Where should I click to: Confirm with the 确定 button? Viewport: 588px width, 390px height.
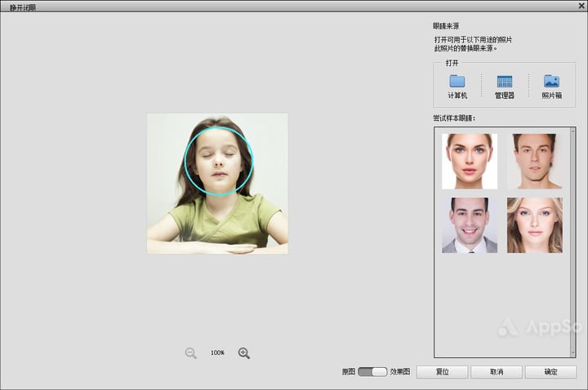550,372
